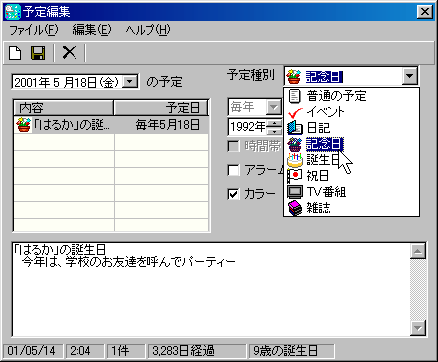Click status bar 1件 count
The image size is (438, 362).
tap(125, 351)
